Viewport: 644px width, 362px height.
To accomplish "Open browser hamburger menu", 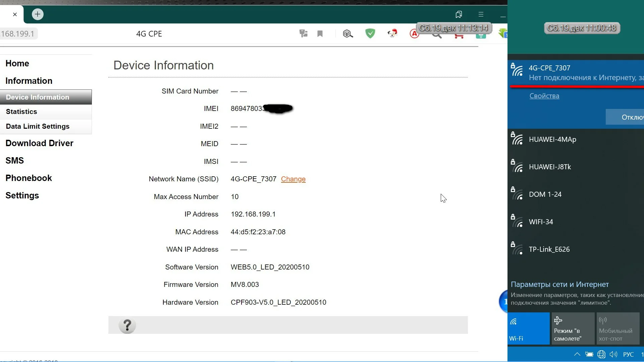I will click(481, 14).
